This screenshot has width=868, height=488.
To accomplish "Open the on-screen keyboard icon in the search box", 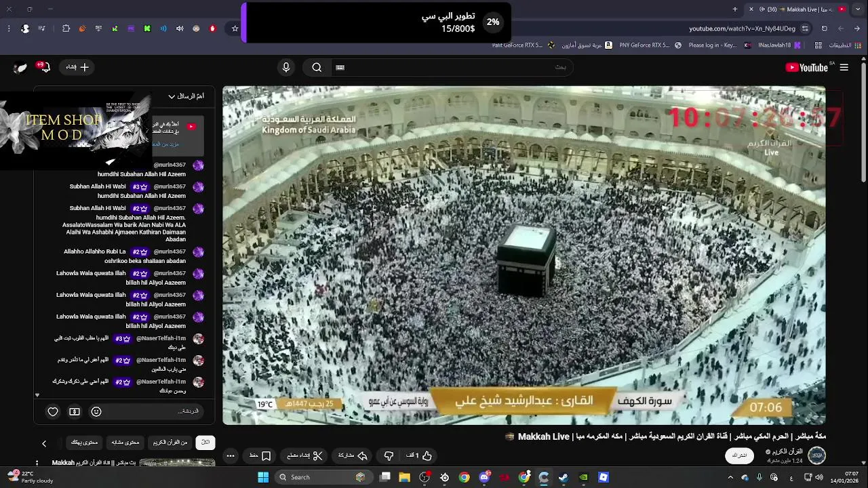I will pos(340,67).
